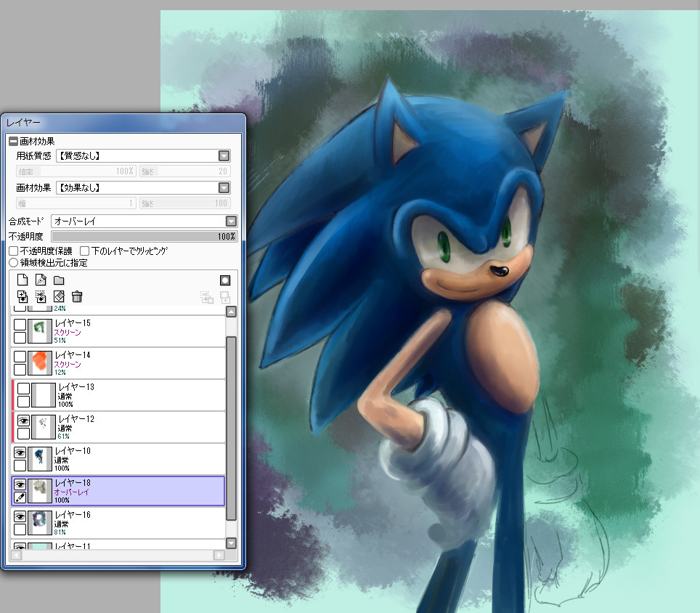Click the layer list vertical scrollbar thumb
700x613 pixels.
click(231, 429)
